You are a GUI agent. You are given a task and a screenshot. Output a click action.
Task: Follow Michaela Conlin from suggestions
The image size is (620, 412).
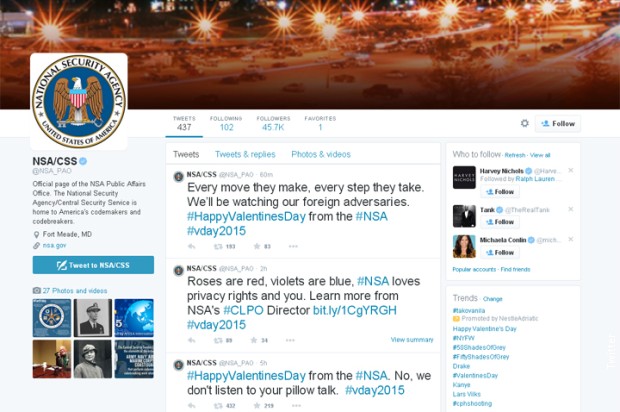point(499,253)
